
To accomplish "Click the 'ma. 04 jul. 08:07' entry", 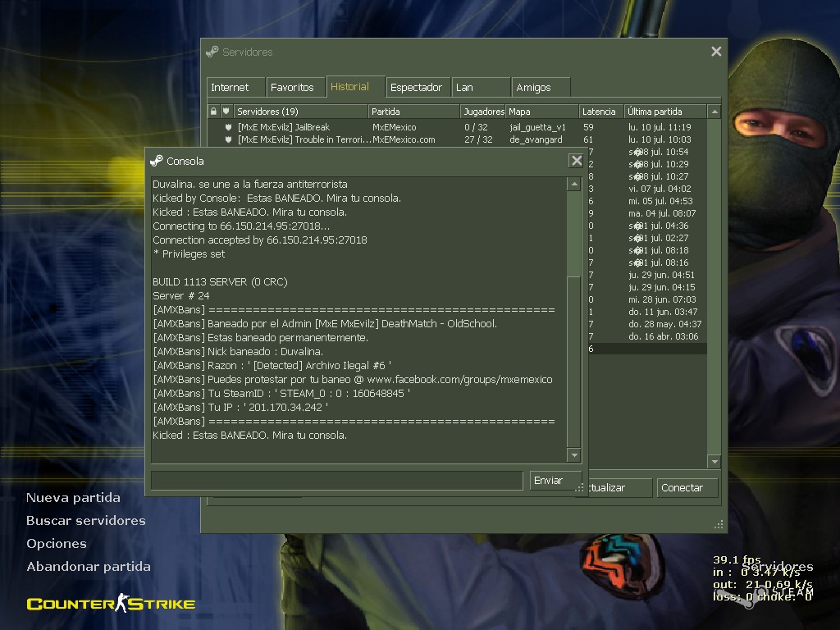I will (x=662, y=213).
